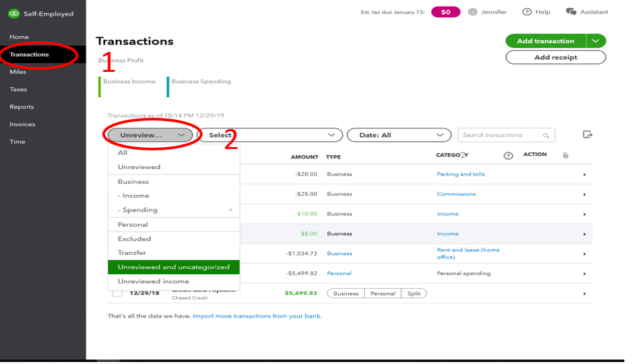633x364 pixels.
Task: Click the blue Business type link
Action: pyautogui.click(x=339, y=254)
